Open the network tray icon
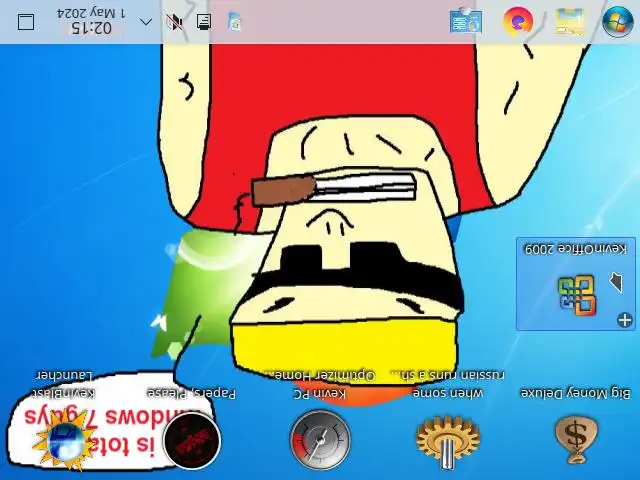Image resolution: width=640 pixels, height=480 pixels. pos(204,22)
